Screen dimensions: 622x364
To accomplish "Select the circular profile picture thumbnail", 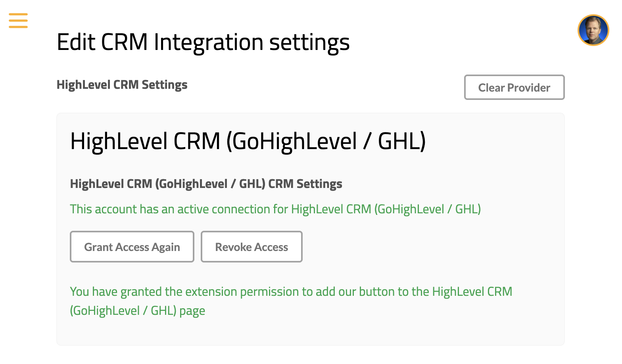I will [x=593, y=30].
